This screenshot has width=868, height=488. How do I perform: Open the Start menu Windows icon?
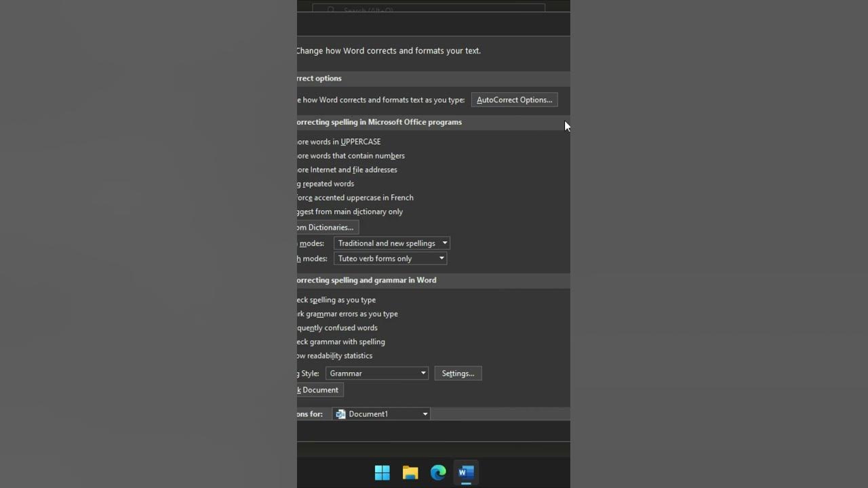click(x=382, y=472)
